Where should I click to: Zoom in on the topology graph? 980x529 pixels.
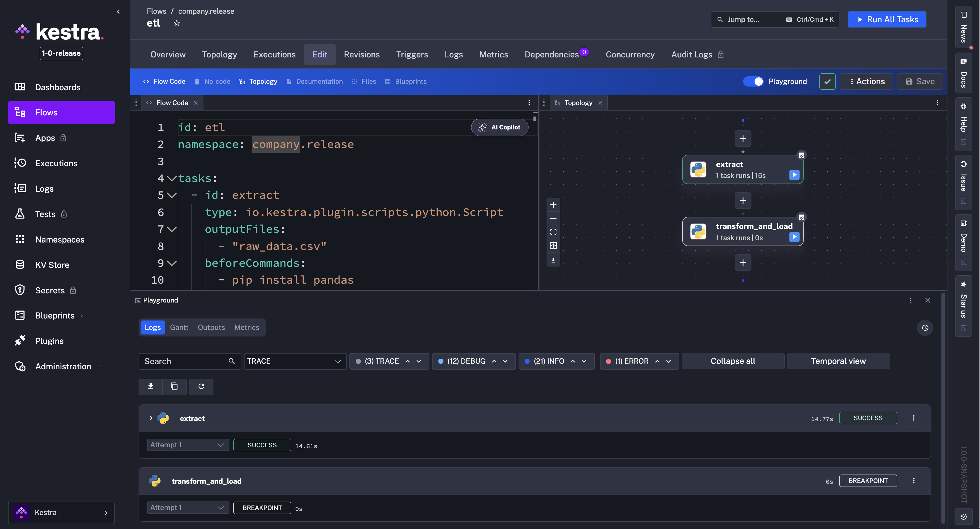(553, 205)
